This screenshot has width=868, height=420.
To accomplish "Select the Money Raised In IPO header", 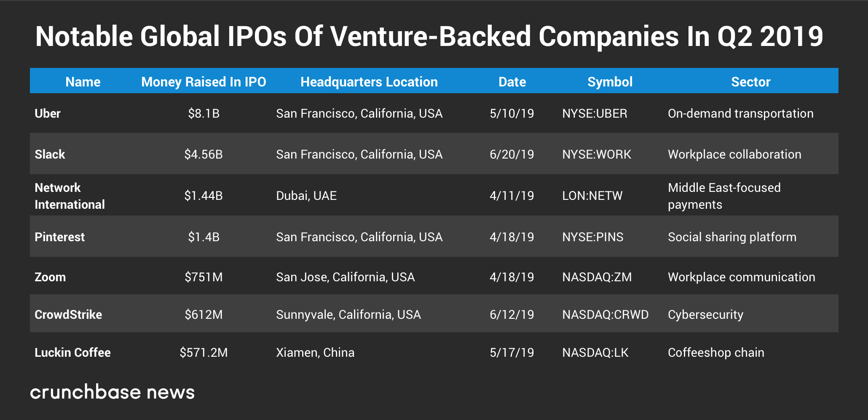I will [204, 82].
